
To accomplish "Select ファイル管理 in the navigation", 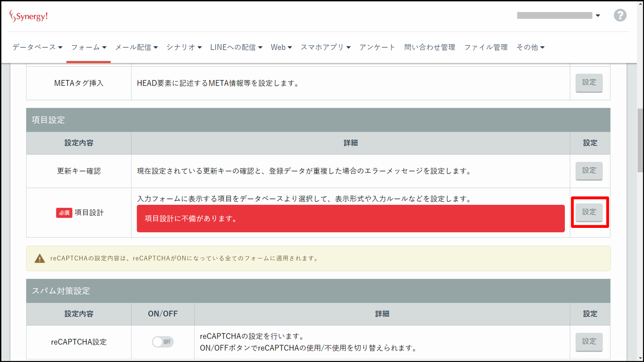I will point(486,48).
